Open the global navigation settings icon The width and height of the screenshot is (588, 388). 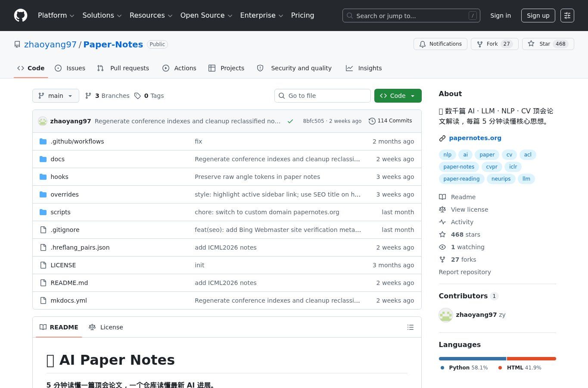[x=567, y=16]
